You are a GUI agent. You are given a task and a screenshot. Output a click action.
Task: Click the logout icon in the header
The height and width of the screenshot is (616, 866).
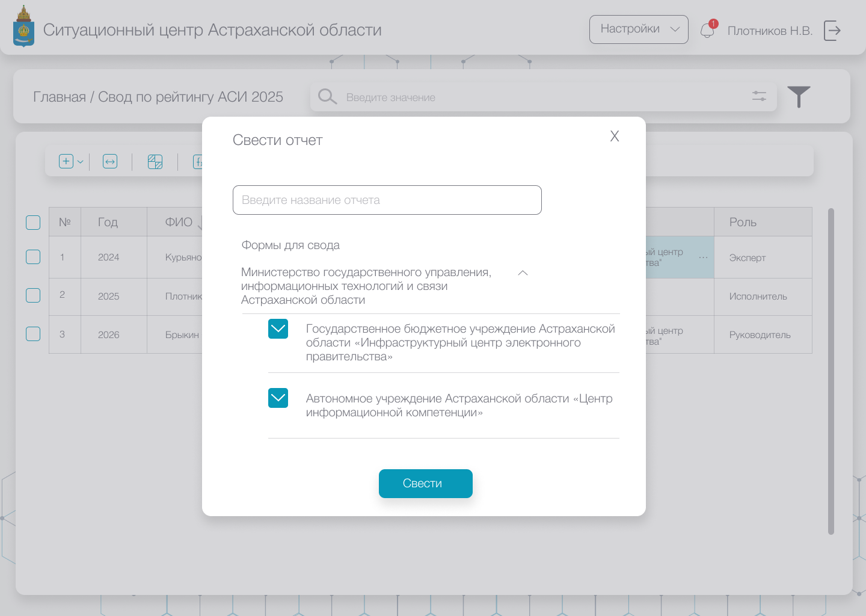[x=832, y=30]
